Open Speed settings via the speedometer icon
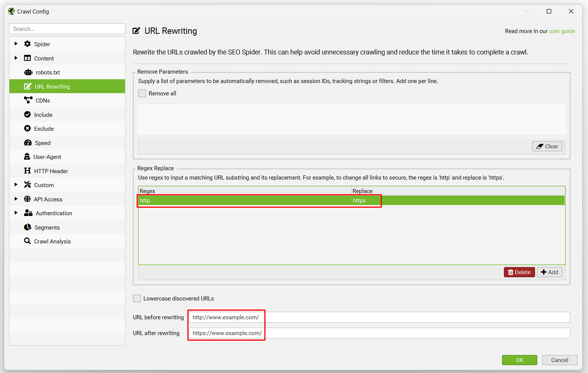588x373 pixels. point(27,142)
